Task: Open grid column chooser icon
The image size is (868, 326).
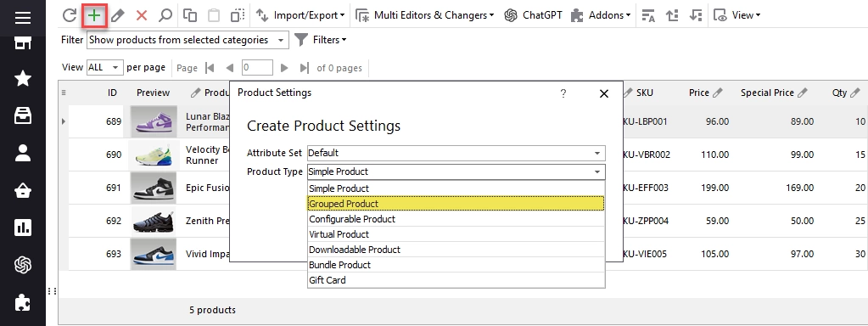Action: pyautogui.click(x=63, y=93)
